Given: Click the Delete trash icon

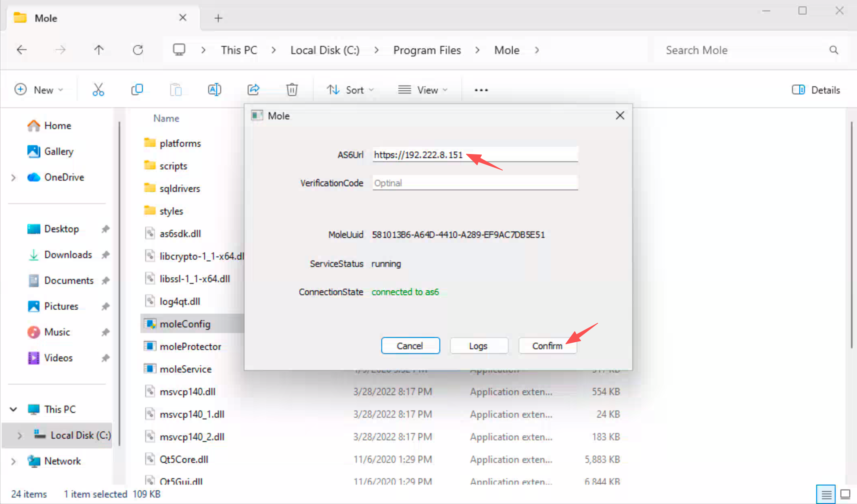Looking at the screenshot, I should click(x=292, y=90).
